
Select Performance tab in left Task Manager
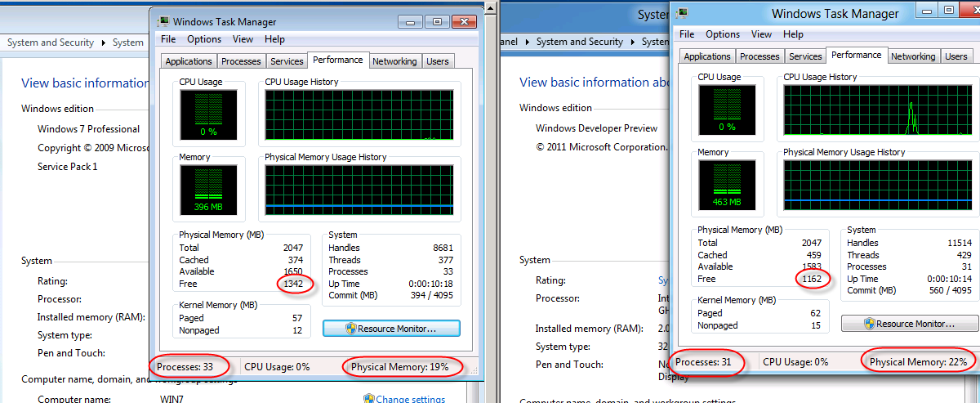click(x=338, y=60)
